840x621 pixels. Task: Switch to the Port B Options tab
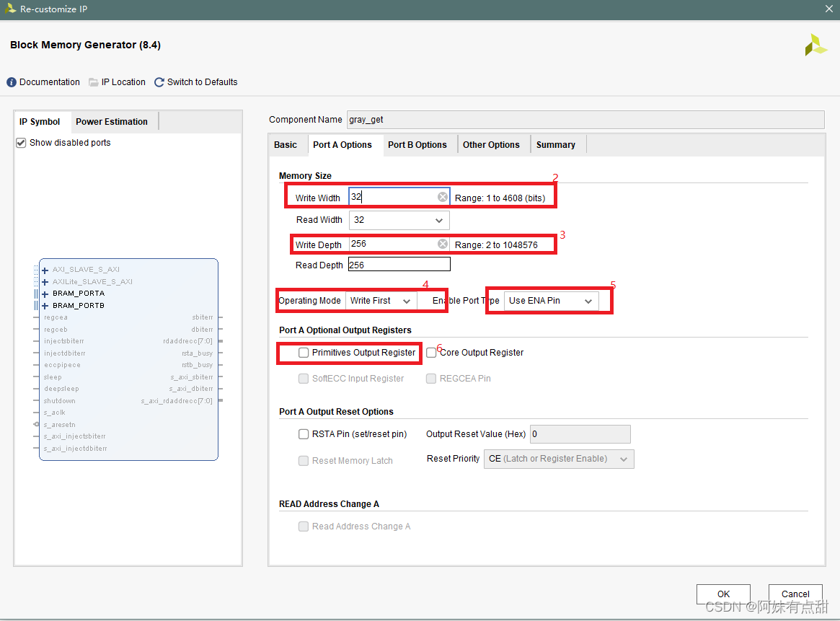click(417, 145)
